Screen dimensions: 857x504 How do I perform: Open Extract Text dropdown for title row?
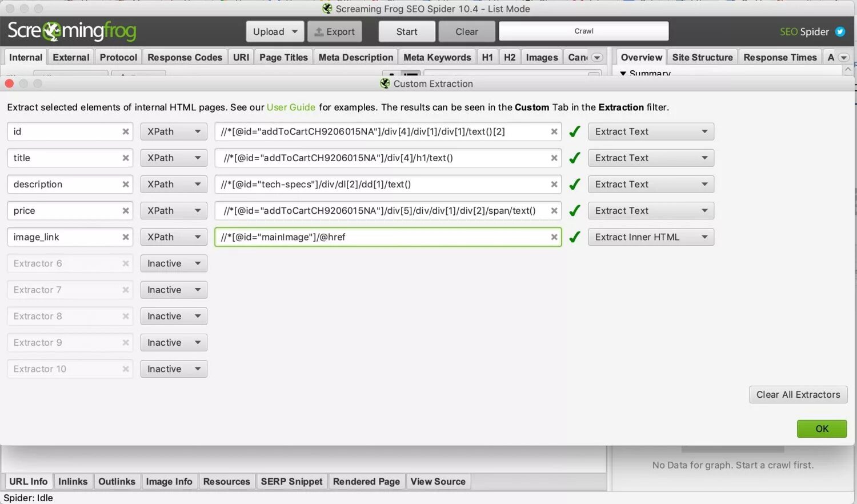[x=651, y=158]
